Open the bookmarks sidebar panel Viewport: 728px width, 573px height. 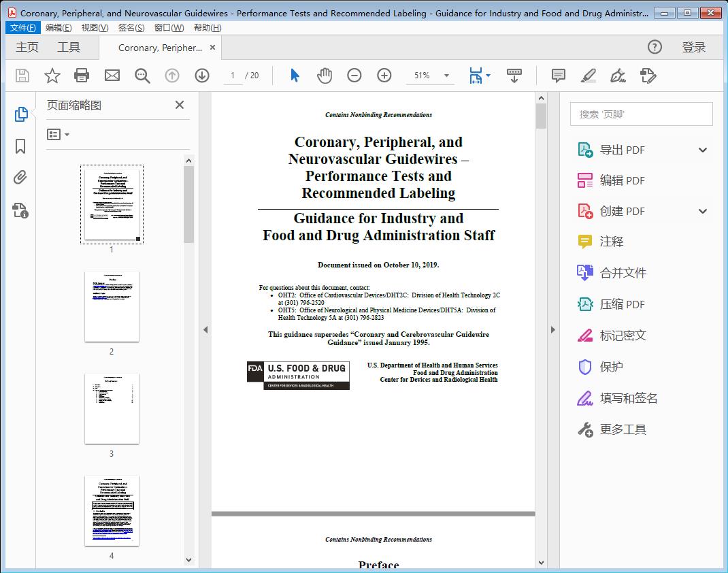click(x=20, y=146)
